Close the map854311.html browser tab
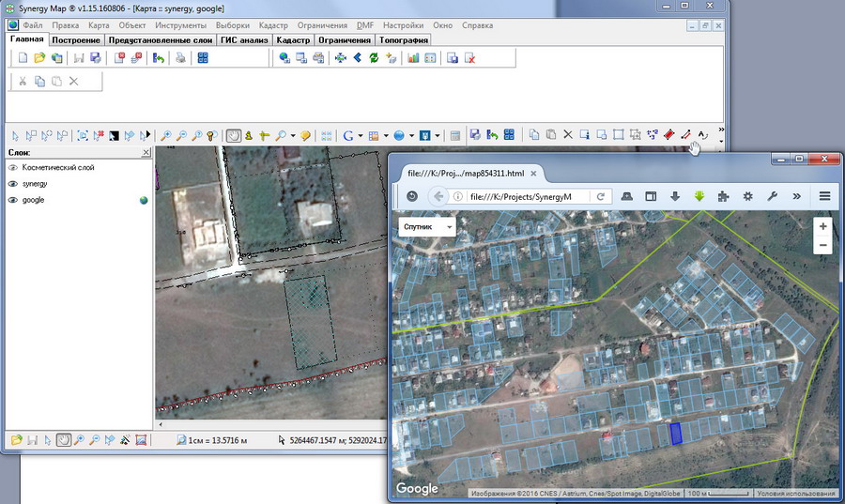The width and height of the screenshot is (845, 504). tap(533, 174)
